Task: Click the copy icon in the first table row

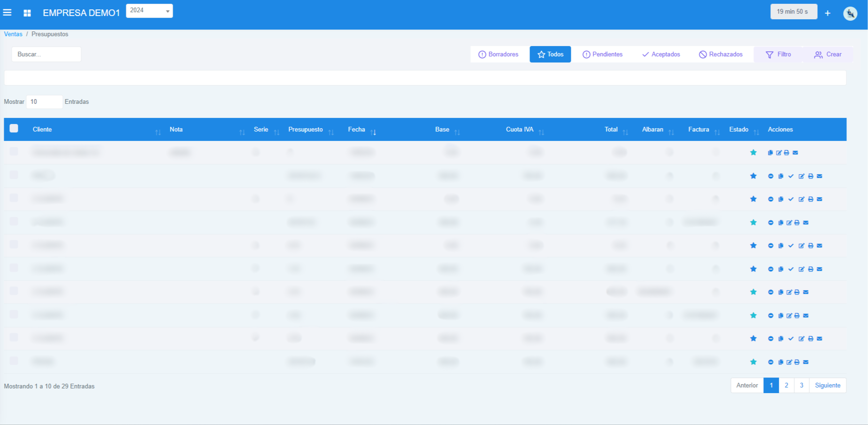Action: tap(770, 153)
